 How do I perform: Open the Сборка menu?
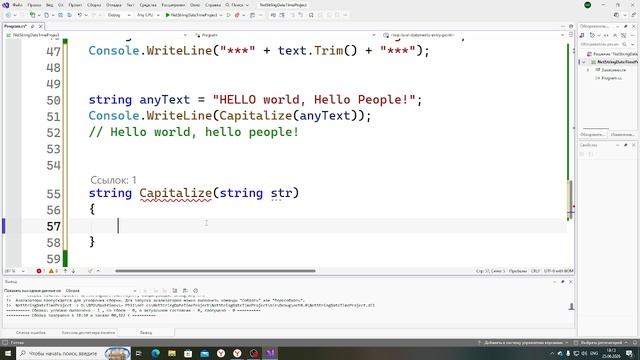pyautogui.click(x=94, y=5)
